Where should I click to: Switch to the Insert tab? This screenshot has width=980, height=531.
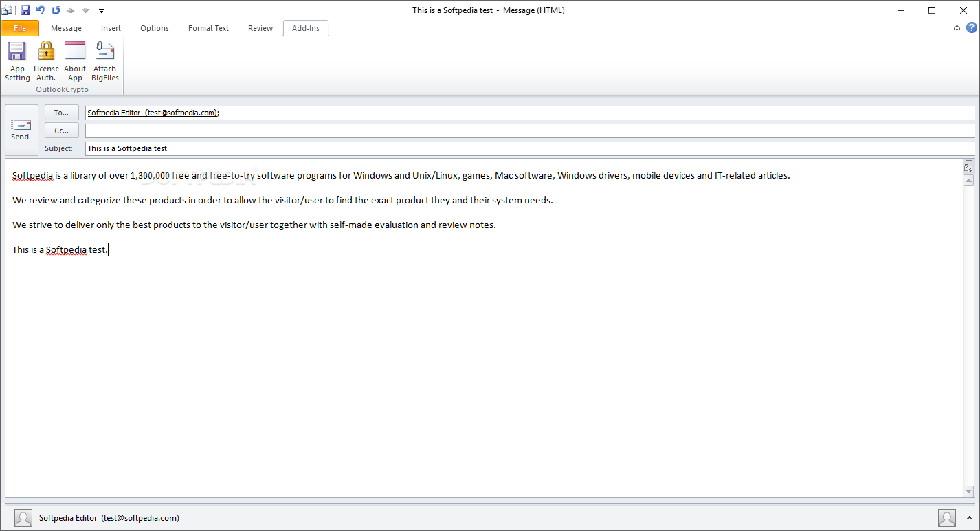coord(111,28)
